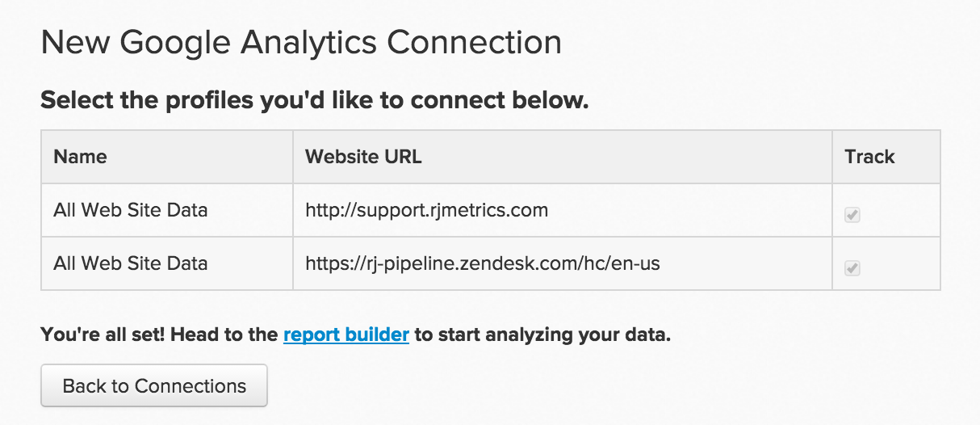This screenshot has height=425, width=980.
Task: Click the word 'Connection' in the page title
Action: click(473, 42)
